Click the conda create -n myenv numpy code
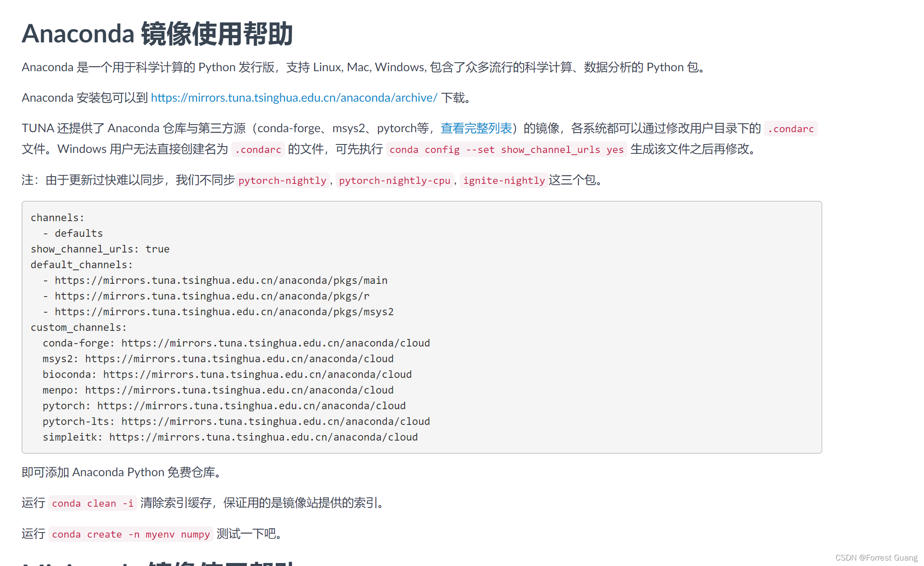Viewport: 924px width, 566px height. click(x=130, y=534)
